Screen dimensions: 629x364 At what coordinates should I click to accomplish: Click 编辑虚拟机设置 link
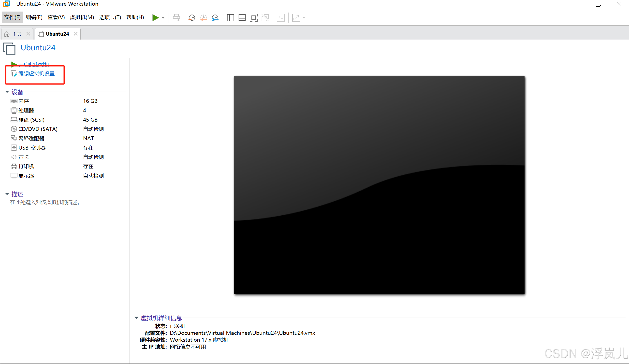coord(36,74)
